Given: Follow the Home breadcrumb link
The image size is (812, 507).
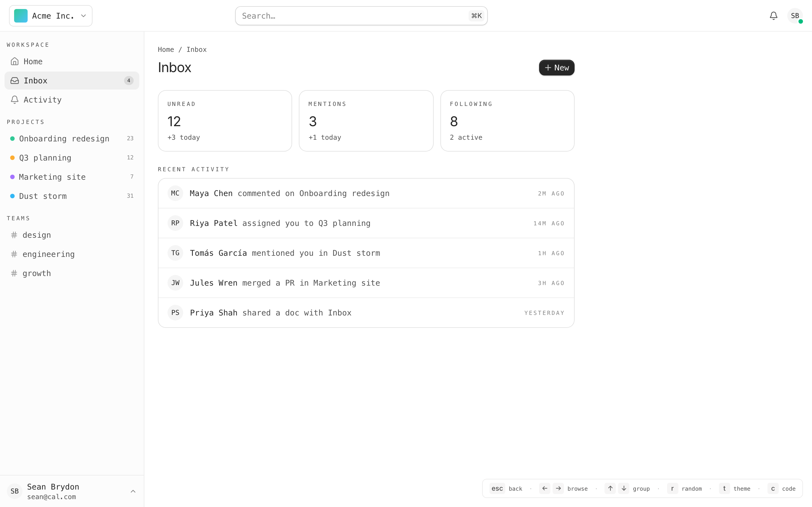Looking at the screenshot, I should [166, 50].
